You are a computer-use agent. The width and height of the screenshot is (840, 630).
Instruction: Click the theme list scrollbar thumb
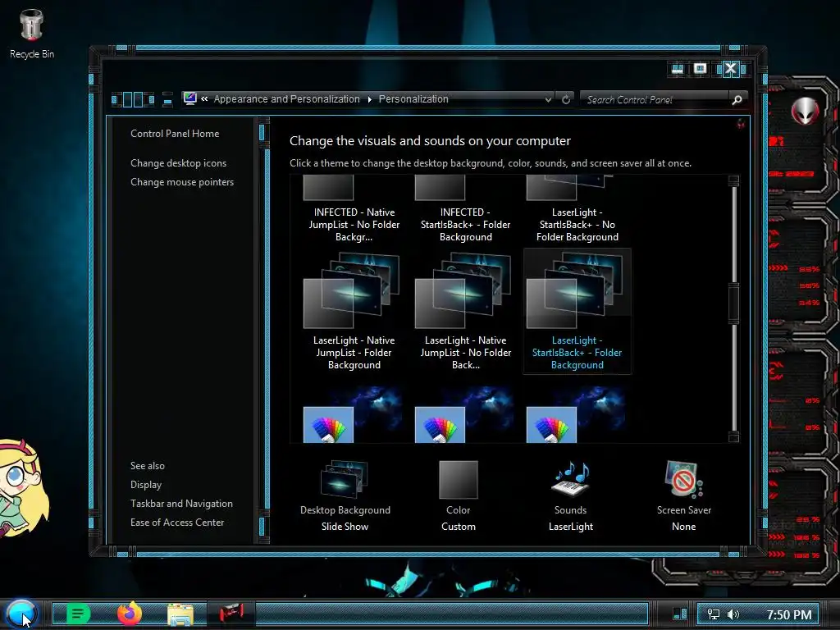pyautogui.click(x=734, y=304)
